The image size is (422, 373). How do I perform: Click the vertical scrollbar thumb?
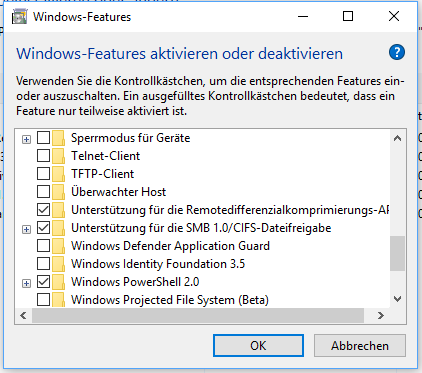coord(397,254)
